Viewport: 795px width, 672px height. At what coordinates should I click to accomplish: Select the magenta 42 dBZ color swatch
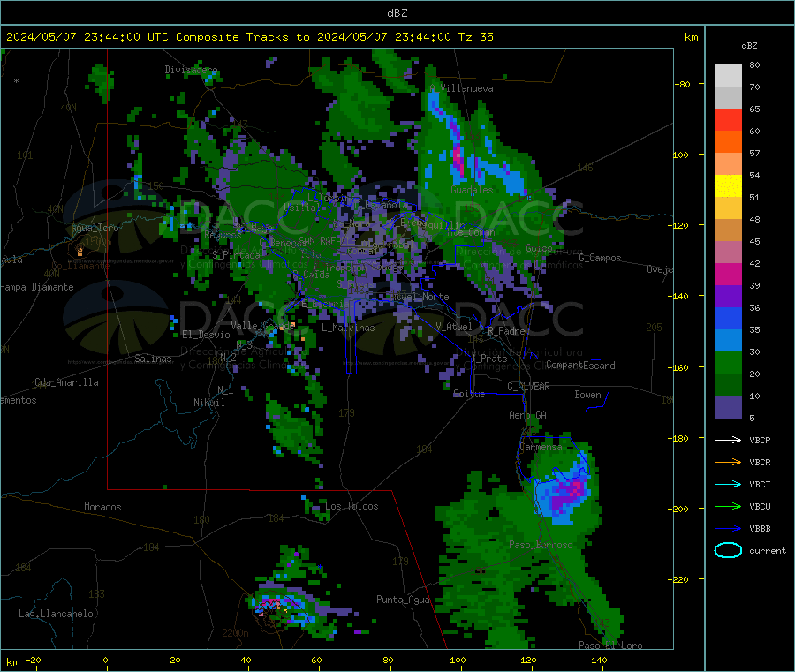(728, 274)
